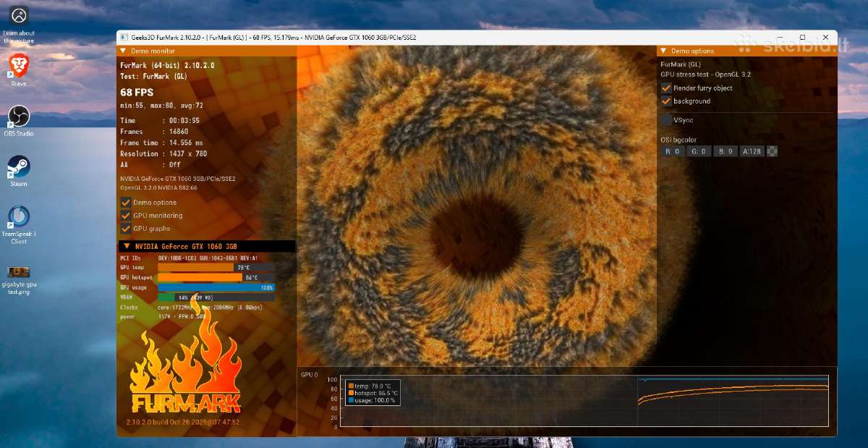Click the Resolution 1437 x 780 row

tap(163, 153)
